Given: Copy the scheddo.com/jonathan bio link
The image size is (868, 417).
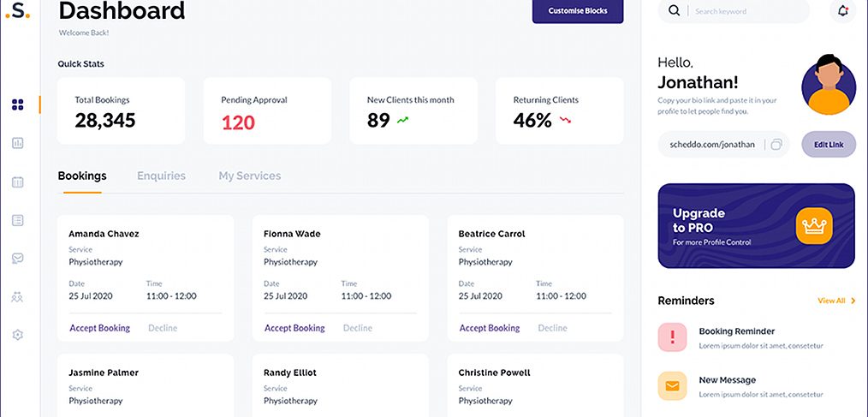Looking at the screenshot, I should click(x=776, y=145).
